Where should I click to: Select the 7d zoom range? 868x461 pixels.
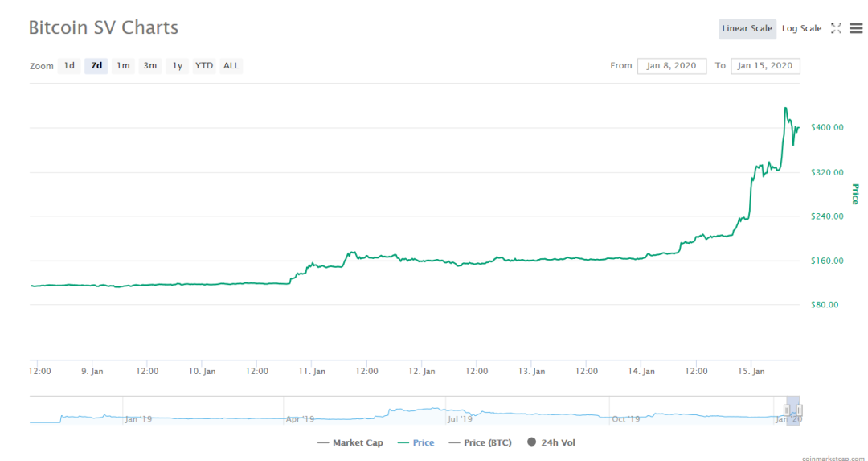[x=96, y=66]
